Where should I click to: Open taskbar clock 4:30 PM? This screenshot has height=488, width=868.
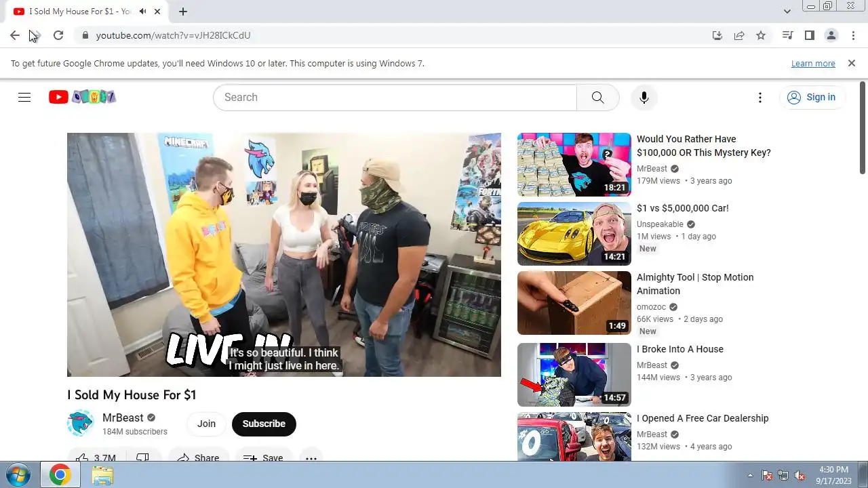click(833, 475)
